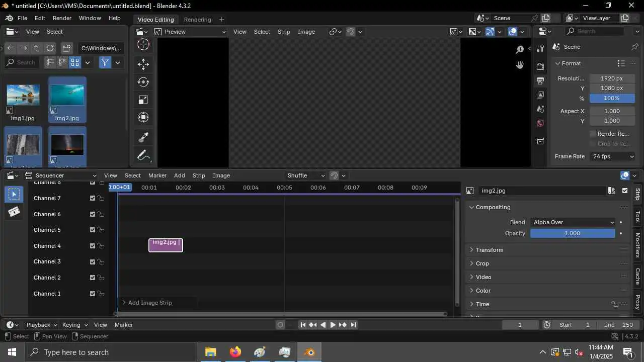Select the Annotate tool in preview
This screenshot has height=362, width=644.
point(143,156)
